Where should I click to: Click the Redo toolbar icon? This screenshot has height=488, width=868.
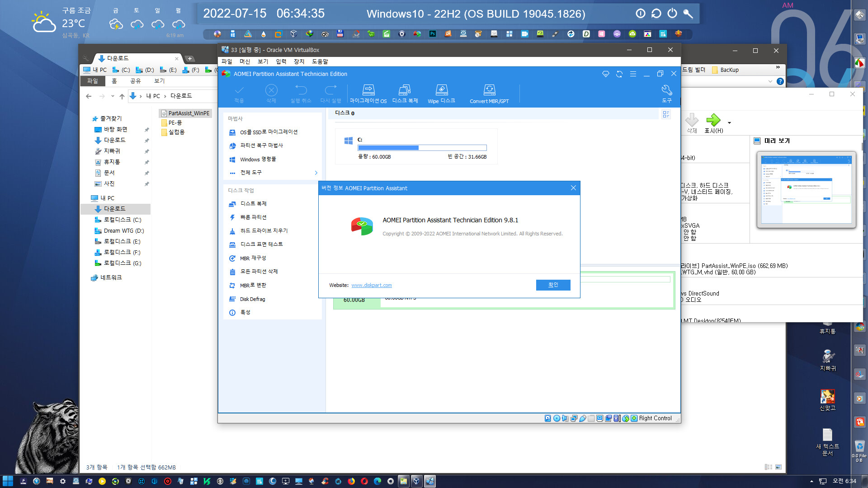[330, 94]
